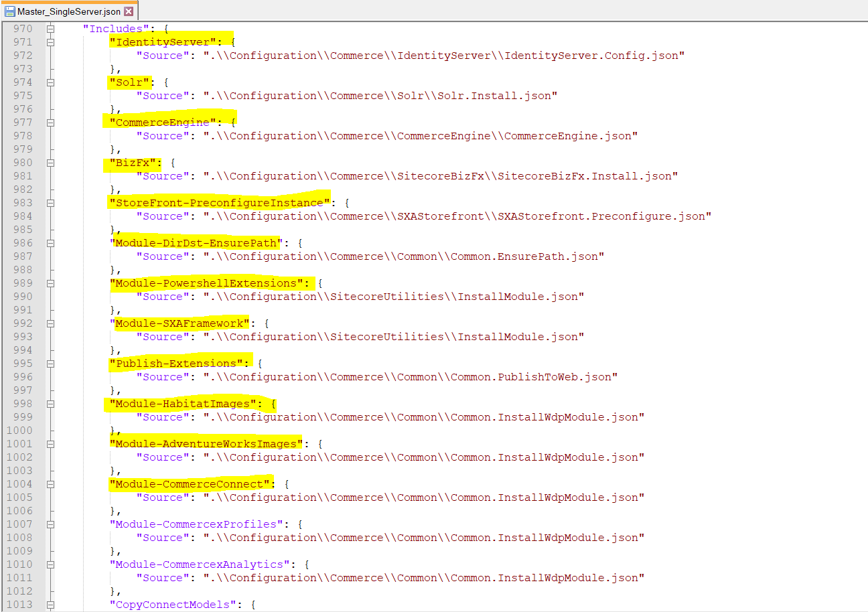Click the "BizFx" key
Screen dimensions: 868x612
coord(133,163)
